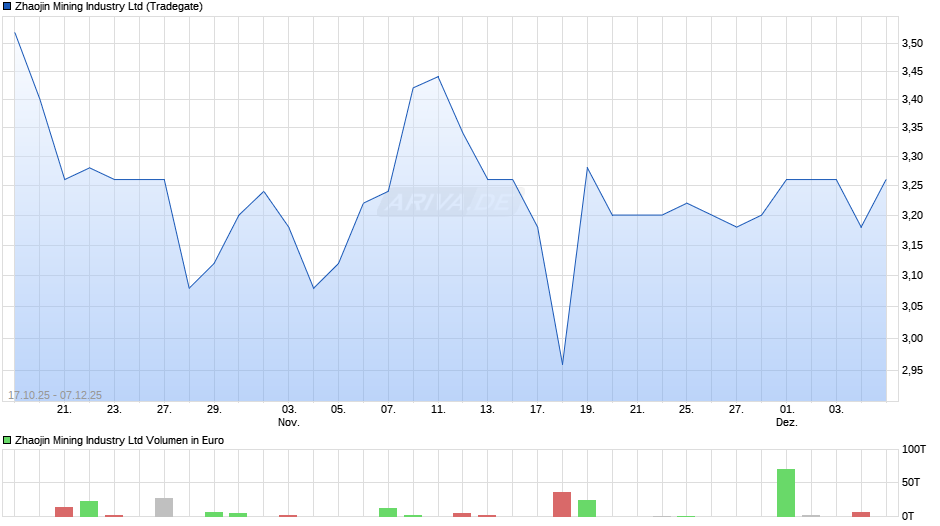Click the 3,30 price axis label
This screenshot has width=940, height=526.
pyautogui.click(x=912, y=157)
